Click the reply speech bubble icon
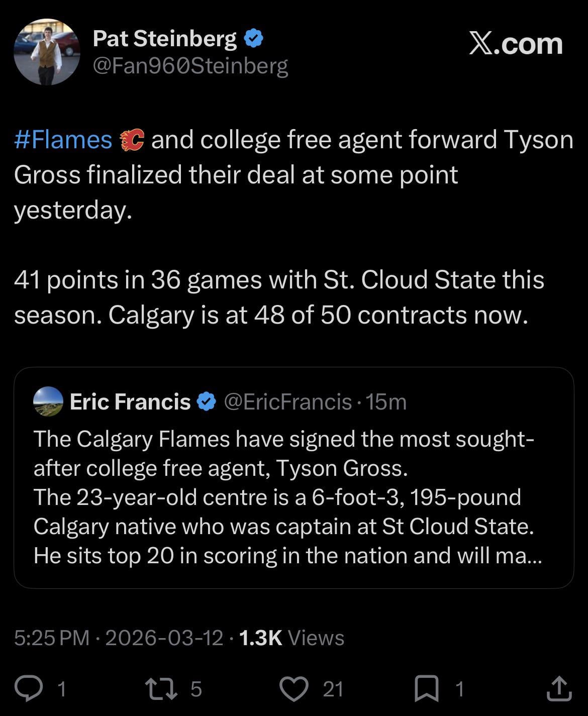The image size is (588, 716). [x=29, y=688]
